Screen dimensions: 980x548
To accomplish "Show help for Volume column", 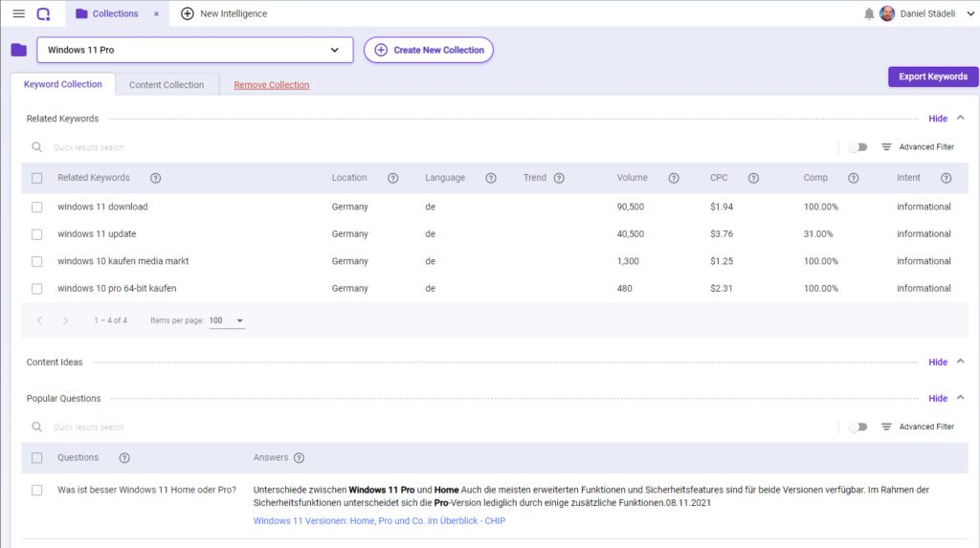I will 673,178.
